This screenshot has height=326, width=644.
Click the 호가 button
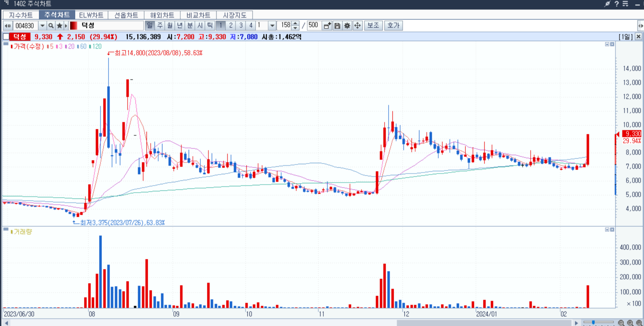pos(393,25)
